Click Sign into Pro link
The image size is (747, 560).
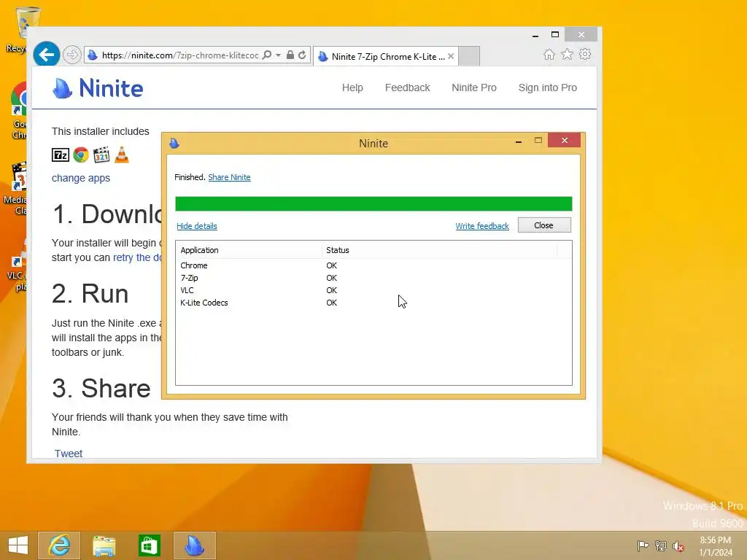(547, 87)
